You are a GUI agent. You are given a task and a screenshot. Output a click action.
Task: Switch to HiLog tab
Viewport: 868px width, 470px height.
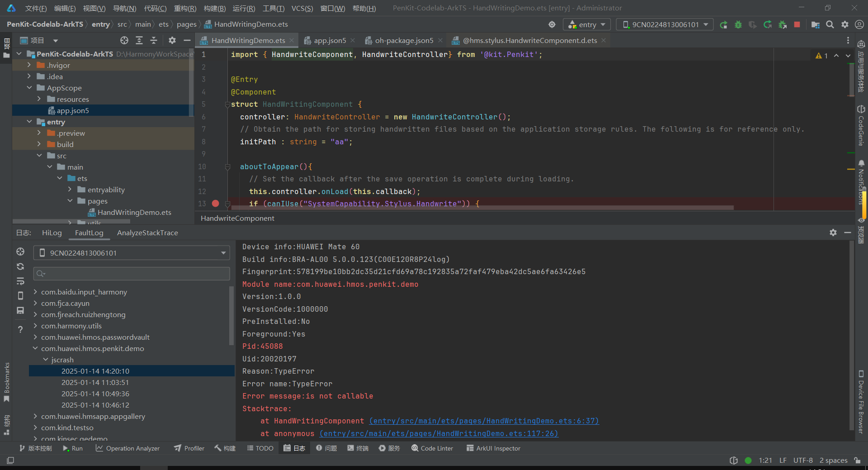52,233
